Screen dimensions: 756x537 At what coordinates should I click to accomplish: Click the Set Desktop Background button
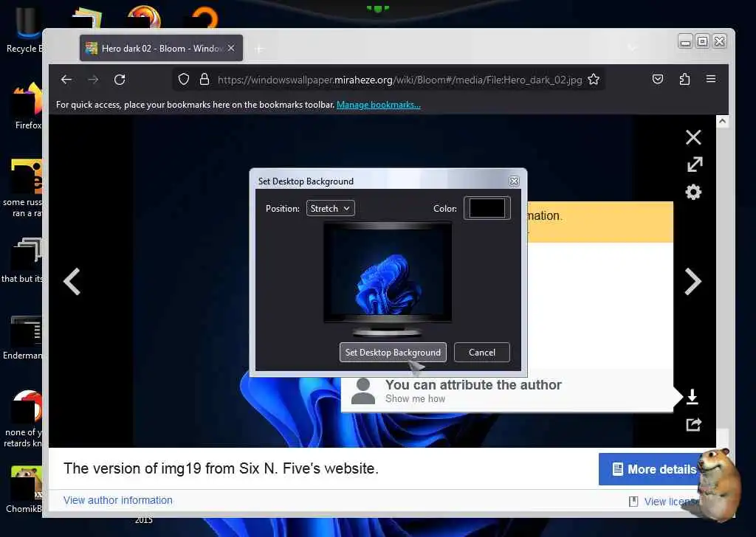click(x=393, y=352)
